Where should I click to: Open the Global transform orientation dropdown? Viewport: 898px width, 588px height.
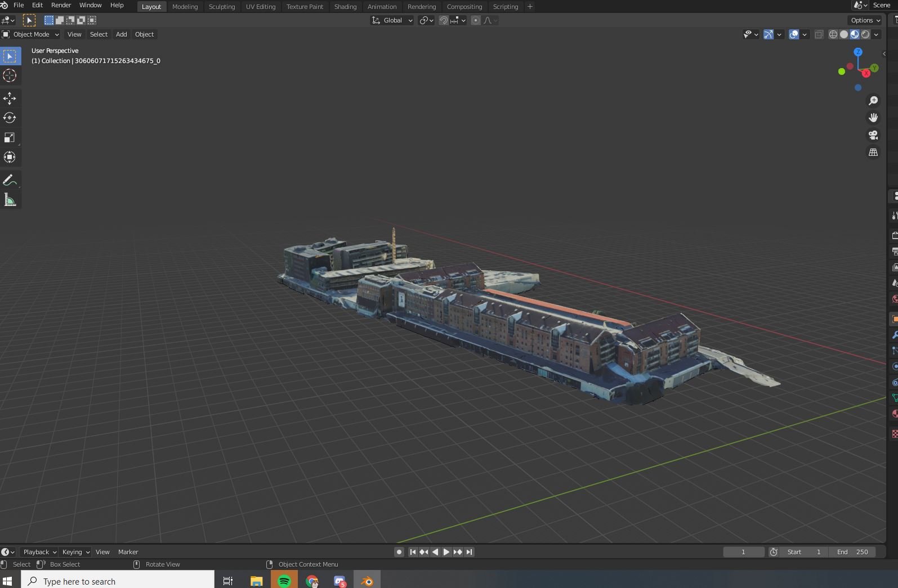point(392,20)
